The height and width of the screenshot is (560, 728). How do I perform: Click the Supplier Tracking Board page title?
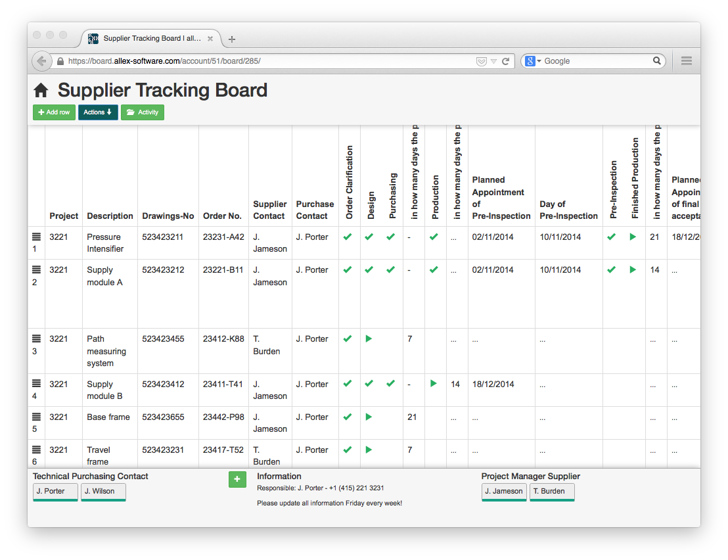click(x=162, y=90)
